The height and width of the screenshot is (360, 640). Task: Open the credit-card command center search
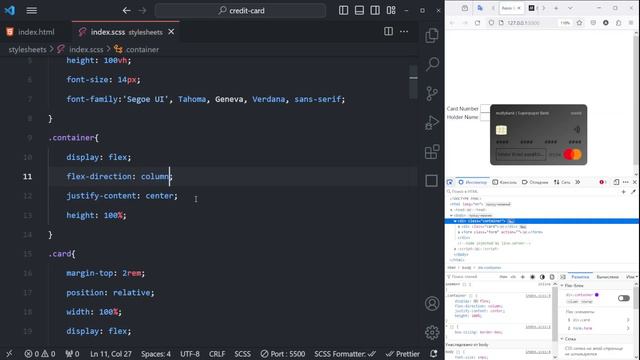click(x=240, y=11)
